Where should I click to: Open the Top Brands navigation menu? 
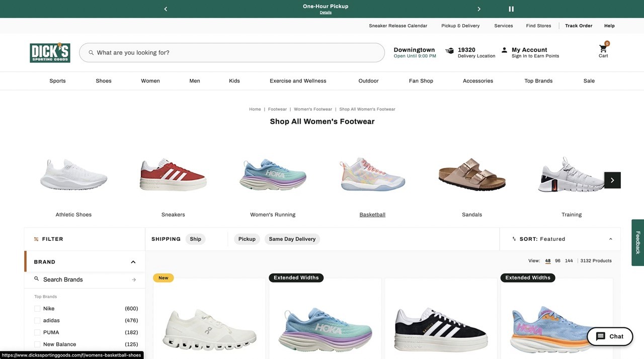(x=538, y=81)
